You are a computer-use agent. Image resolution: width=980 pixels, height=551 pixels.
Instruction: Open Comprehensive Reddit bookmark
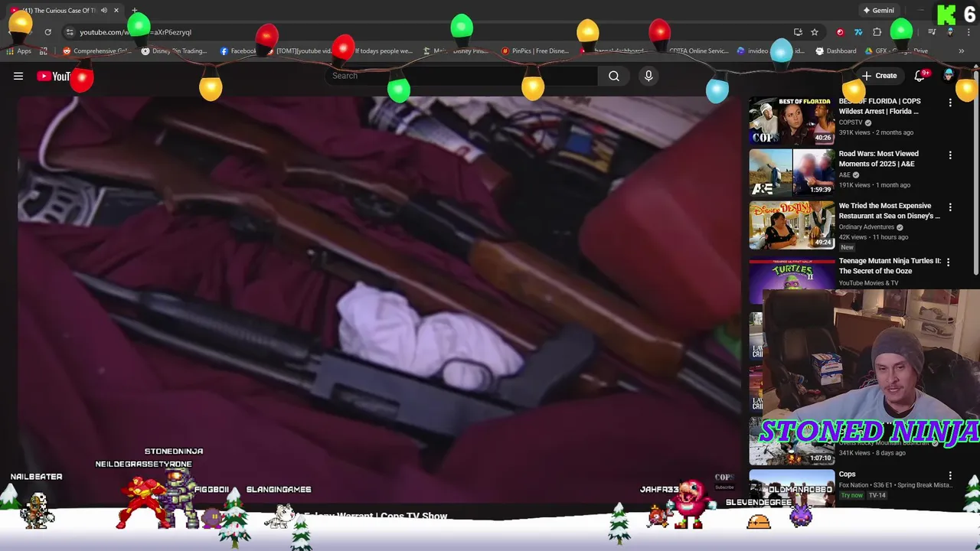pyautogui.click(x=97, y=51)
